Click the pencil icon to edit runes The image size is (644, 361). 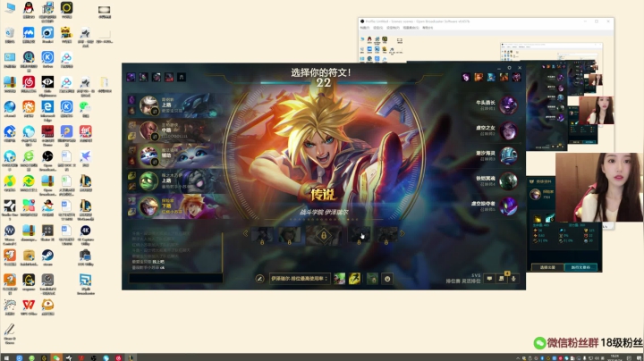coord(259,279)
